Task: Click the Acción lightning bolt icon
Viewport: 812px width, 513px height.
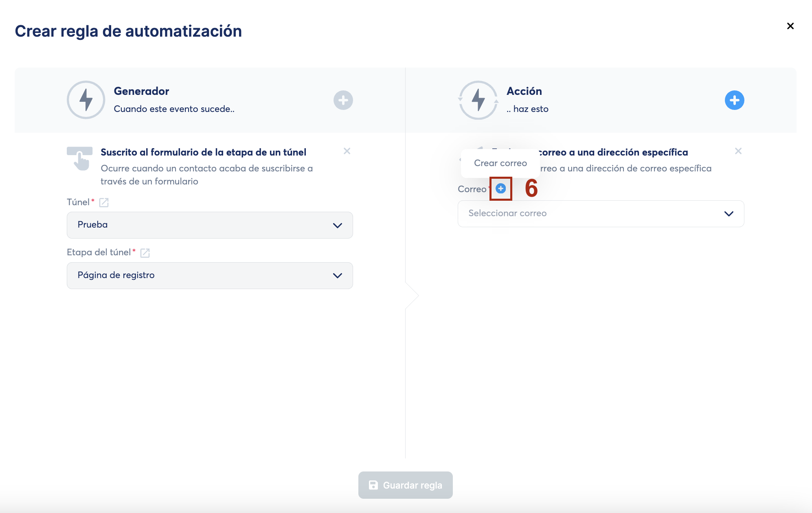Action: pos(478,100)
